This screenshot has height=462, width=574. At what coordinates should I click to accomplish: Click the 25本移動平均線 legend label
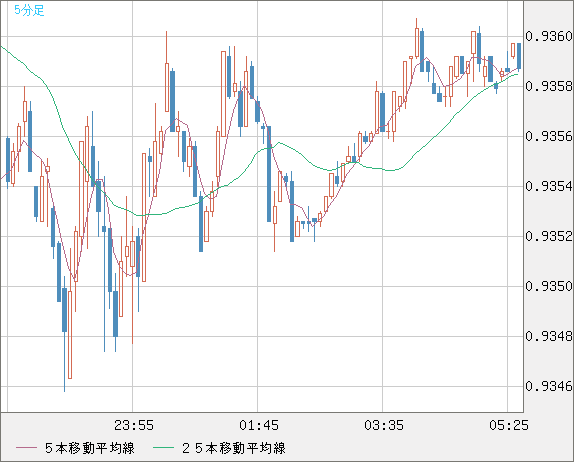point(234,448)
